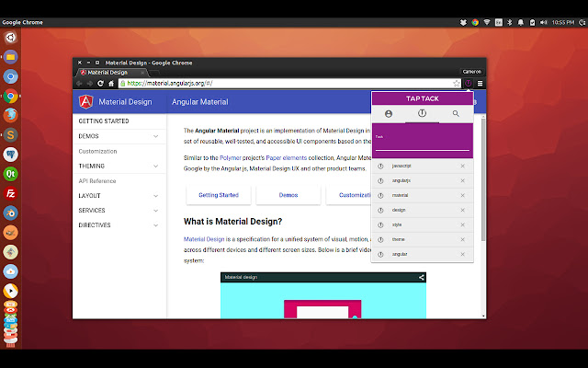The image size is (588, 368).
Task: Expand the THEMING sidebar section
Action: click(x=119, y=166)
